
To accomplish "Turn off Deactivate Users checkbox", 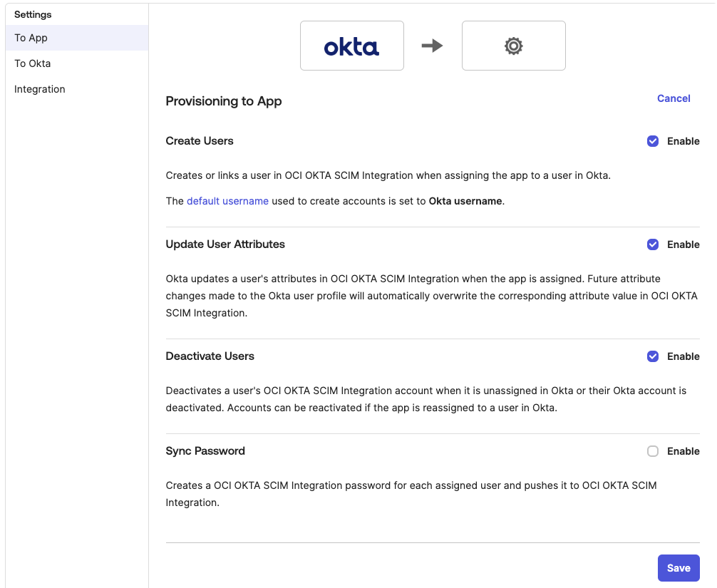I will (652, 356).
